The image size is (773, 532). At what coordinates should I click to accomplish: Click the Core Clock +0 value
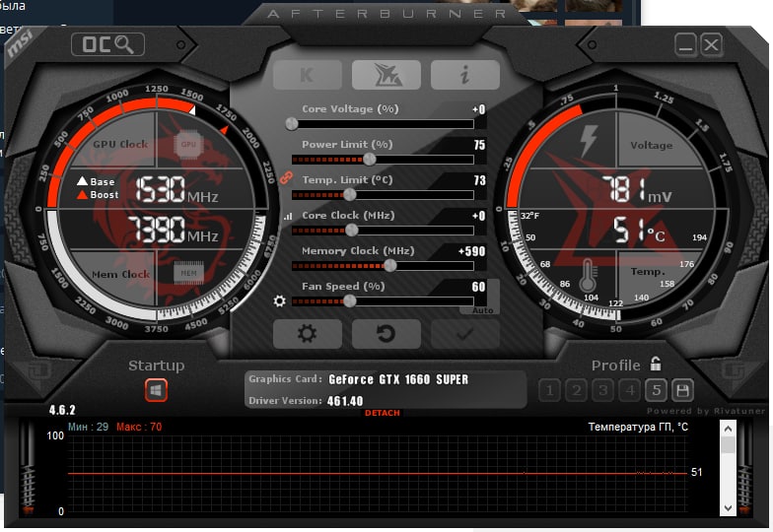[478, 216]
